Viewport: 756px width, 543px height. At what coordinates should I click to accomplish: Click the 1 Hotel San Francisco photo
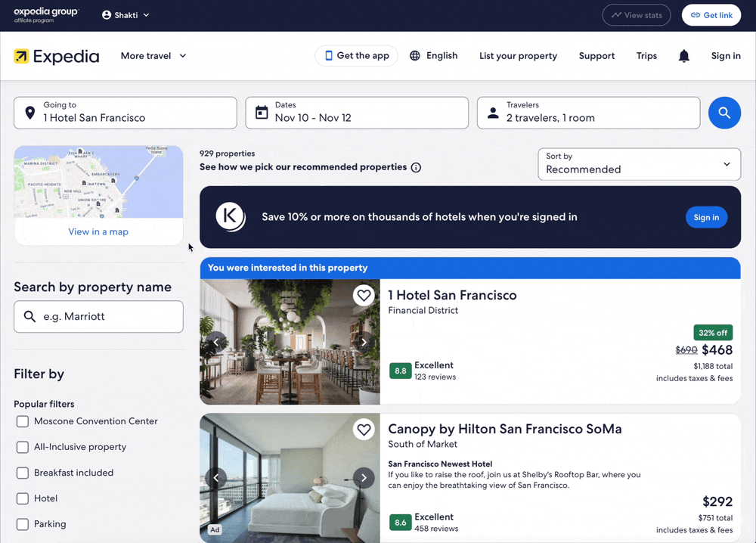click(x=290, y=342)
